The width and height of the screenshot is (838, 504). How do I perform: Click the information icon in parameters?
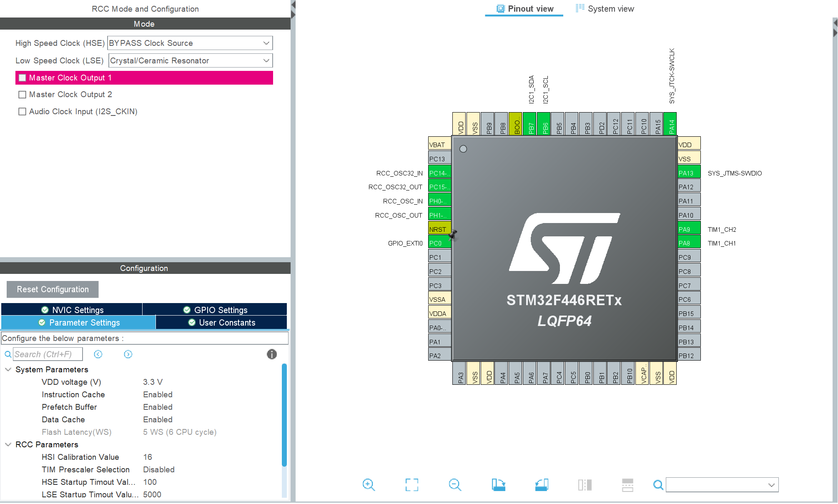(x=272, y=354)
